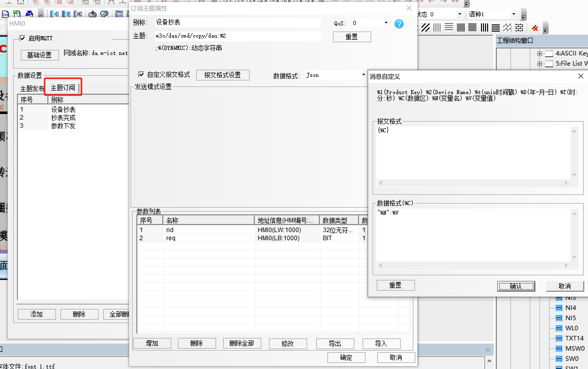The height and width of the screenshot is (369, 588).
Task: Switch to the 主题发布 tab
Action: point(32,89)
